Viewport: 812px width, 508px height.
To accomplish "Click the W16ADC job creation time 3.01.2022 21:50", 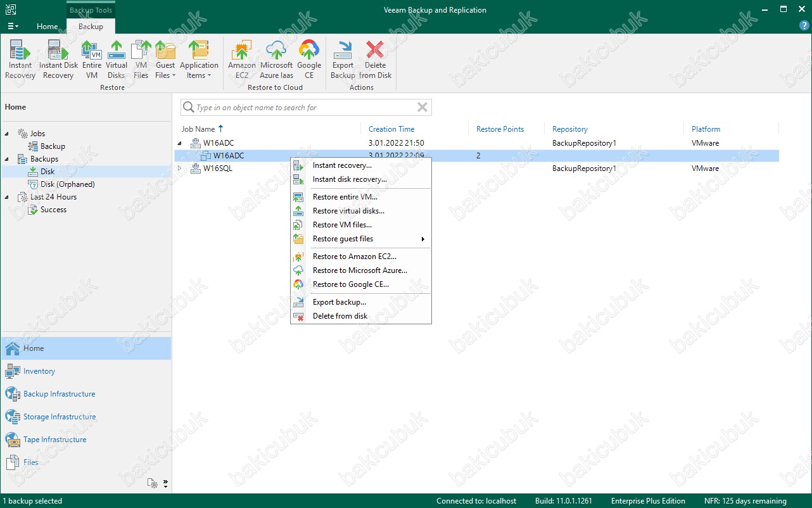I will pos(396,143).
